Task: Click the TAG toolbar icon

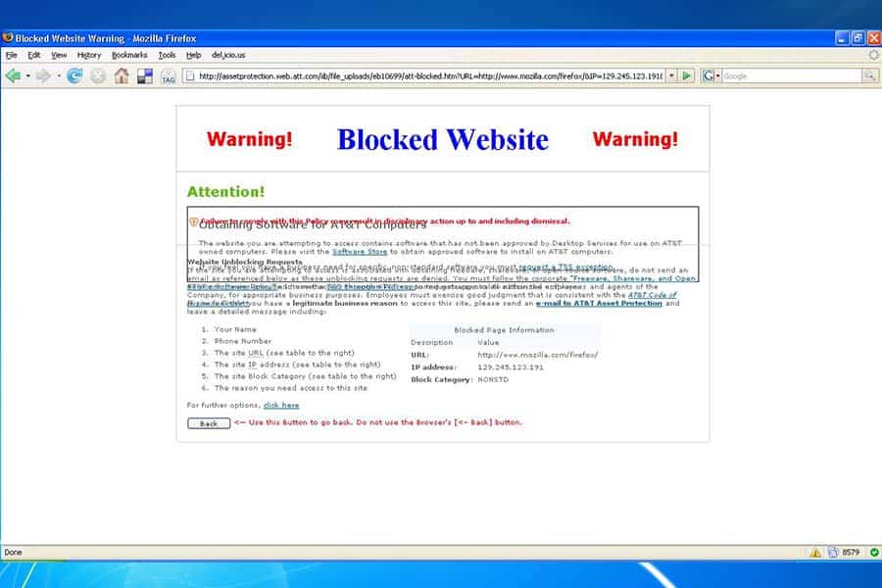Action: coord(169,76)
